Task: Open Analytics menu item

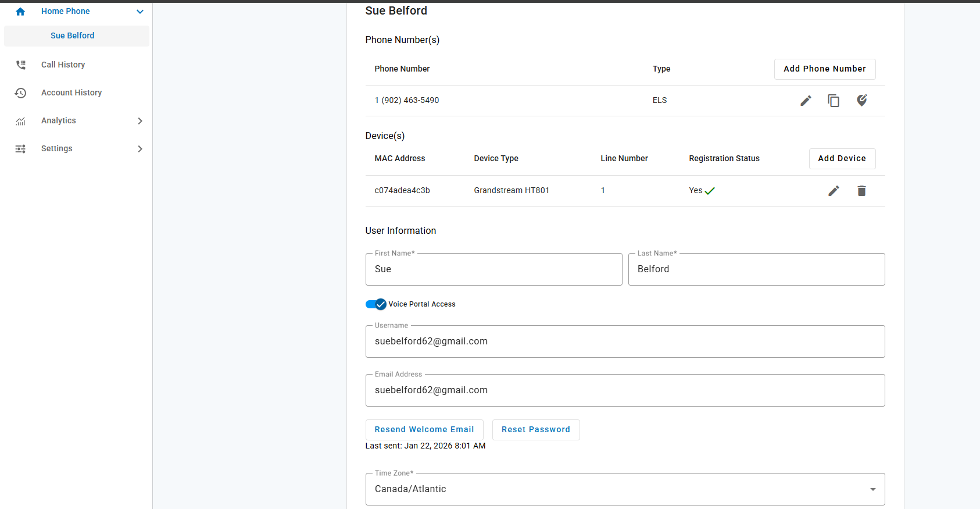Action: coord(59,120)
